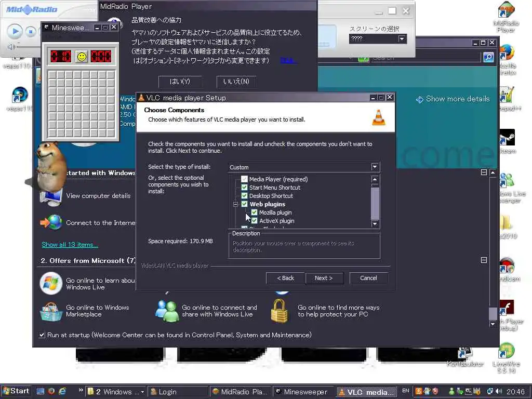Click the いいえ(N) button in MidRadio dialog

tap(236, 82)
